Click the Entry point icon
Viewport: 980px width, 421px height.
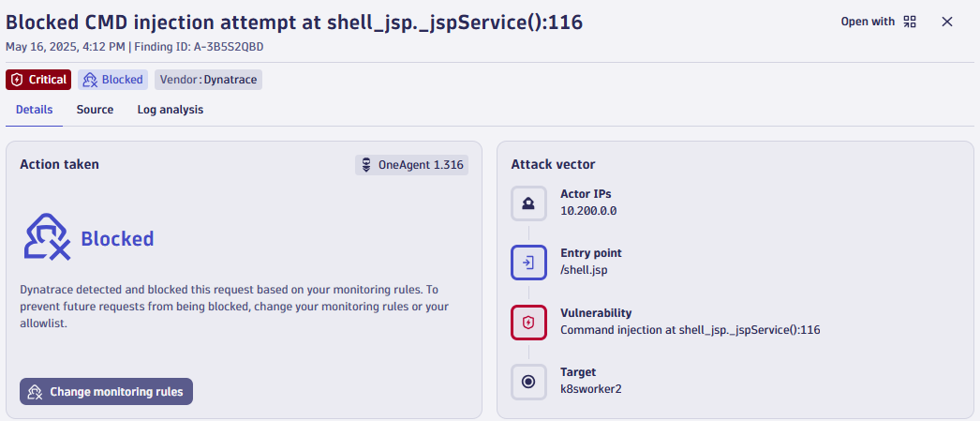coord(528,263)
